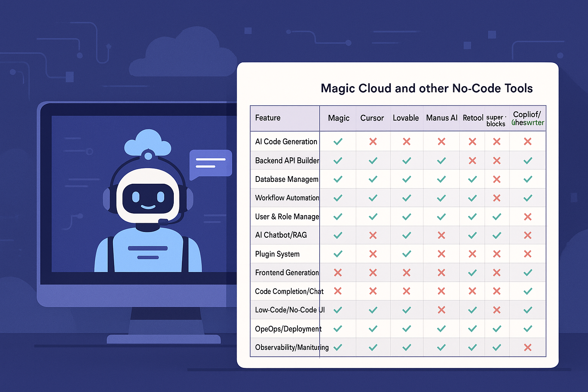Click the Retool cross in Plugin System row

pos(472,254)
